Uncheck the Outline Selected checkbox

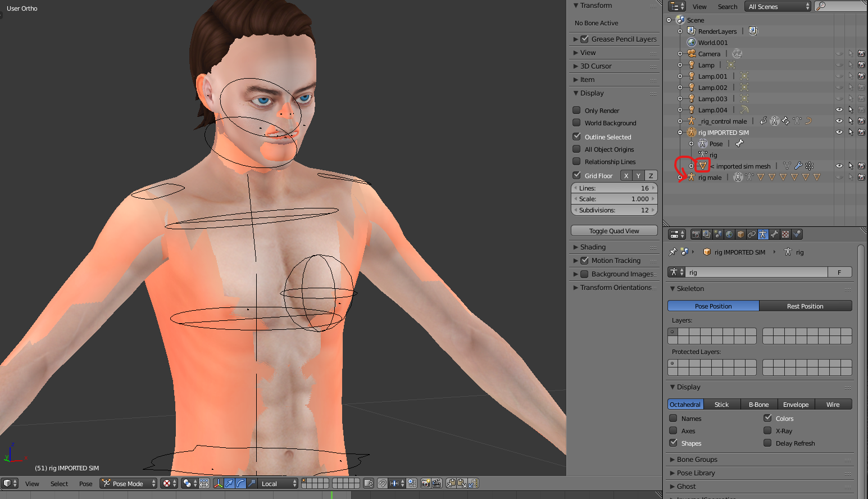coord(576,137)
